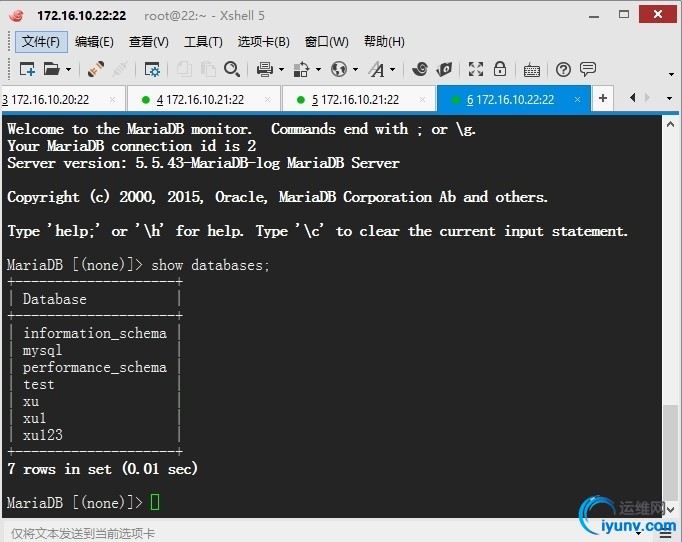Click '7 rows in set (0.01 sec)' text

103,468
